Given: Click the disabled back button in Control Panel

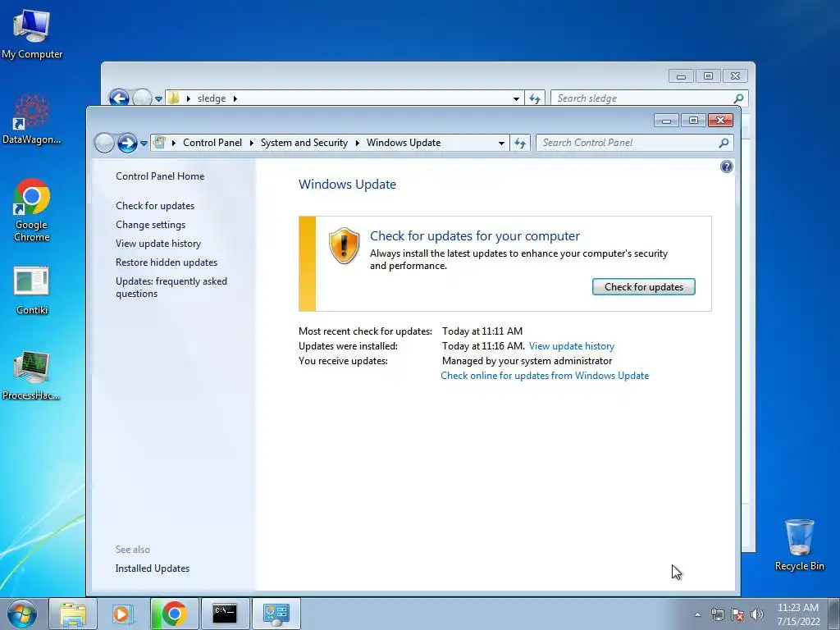Looking at the screenshot, I should point(104,143).
